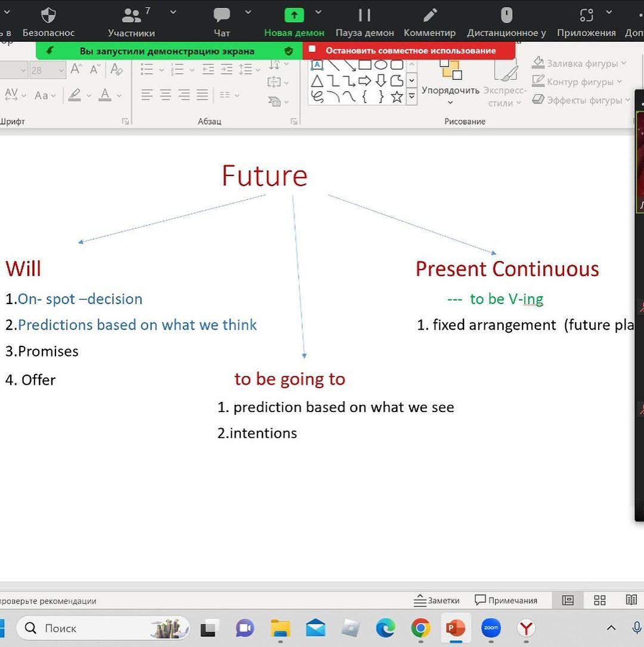Open Zoom Apps (Приложения)

586,21
